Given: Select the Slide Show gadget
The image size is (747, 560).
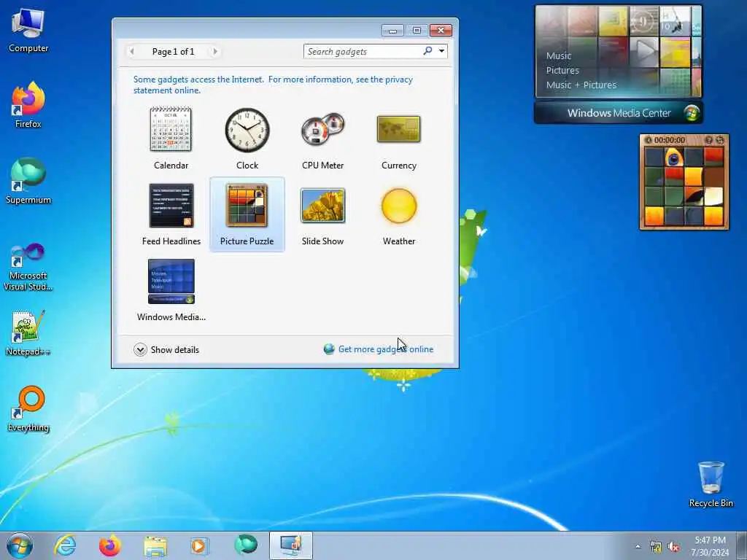Looking at the screenshot, I should (323, 214).
